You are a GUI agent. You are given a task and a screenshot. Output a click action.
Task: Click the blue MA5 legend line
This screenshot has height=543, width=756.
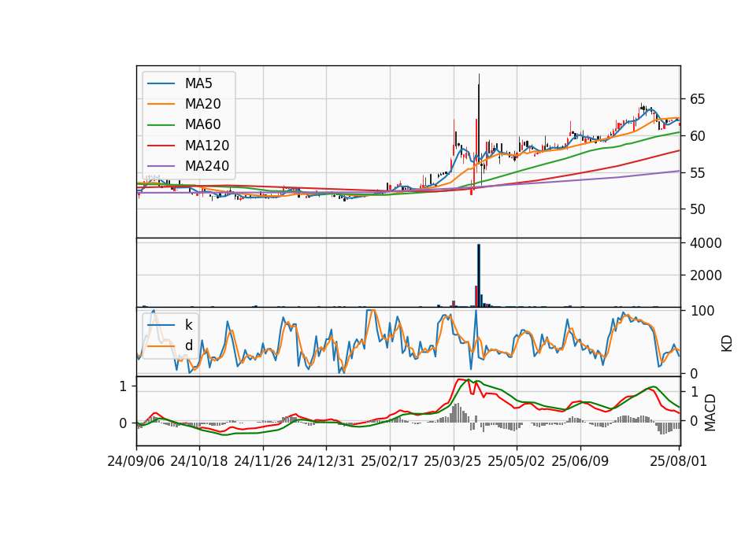[x=161, y=83]
